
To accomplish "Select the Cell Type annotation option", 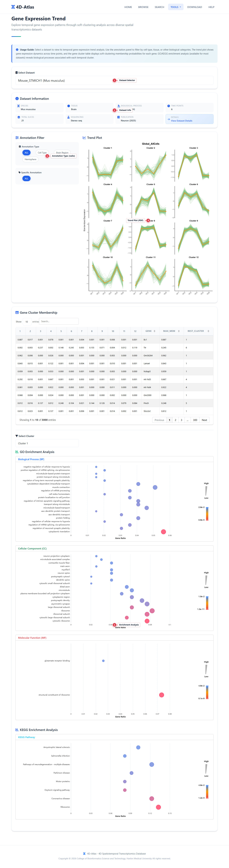I will (42, 153).
